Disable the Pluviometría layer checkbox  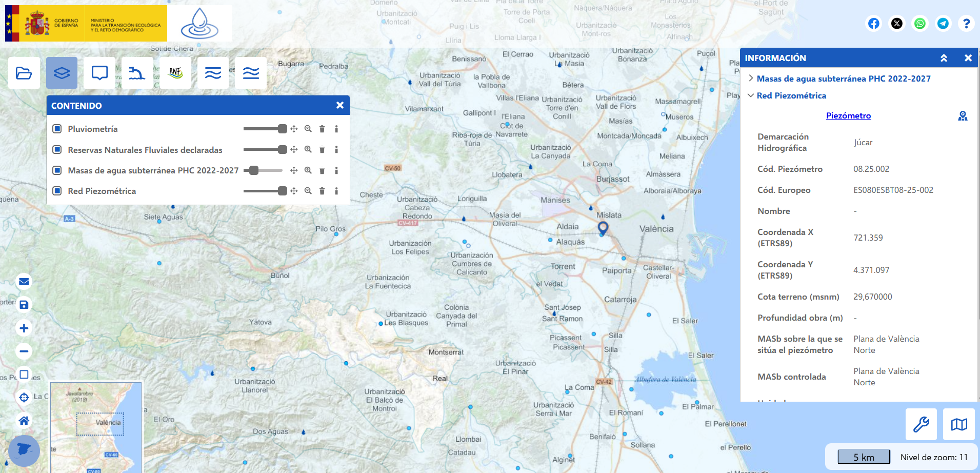tap(57, 129)
